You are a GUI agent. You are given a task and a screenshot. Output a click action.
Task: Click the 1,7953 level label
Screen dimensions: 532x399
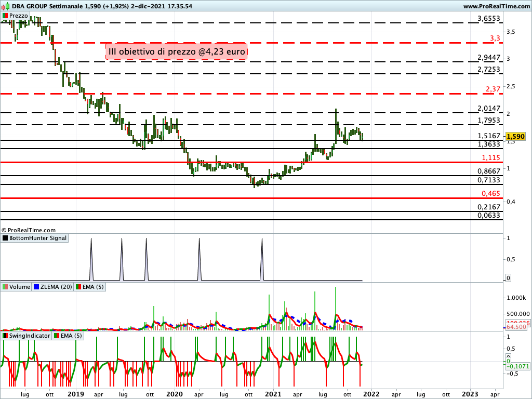(488, 120)
